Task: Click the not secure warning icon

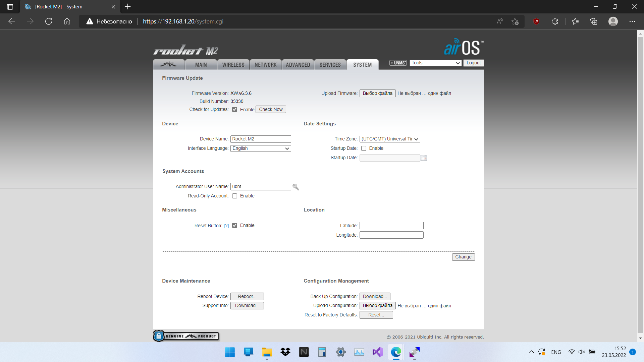Action: click(90, 21)
